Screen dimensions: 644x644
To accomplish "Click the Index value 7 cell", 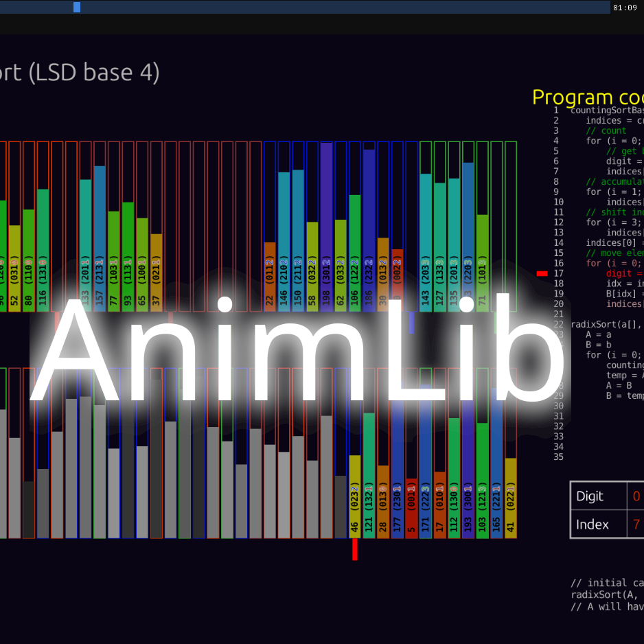I will (636, 524).
